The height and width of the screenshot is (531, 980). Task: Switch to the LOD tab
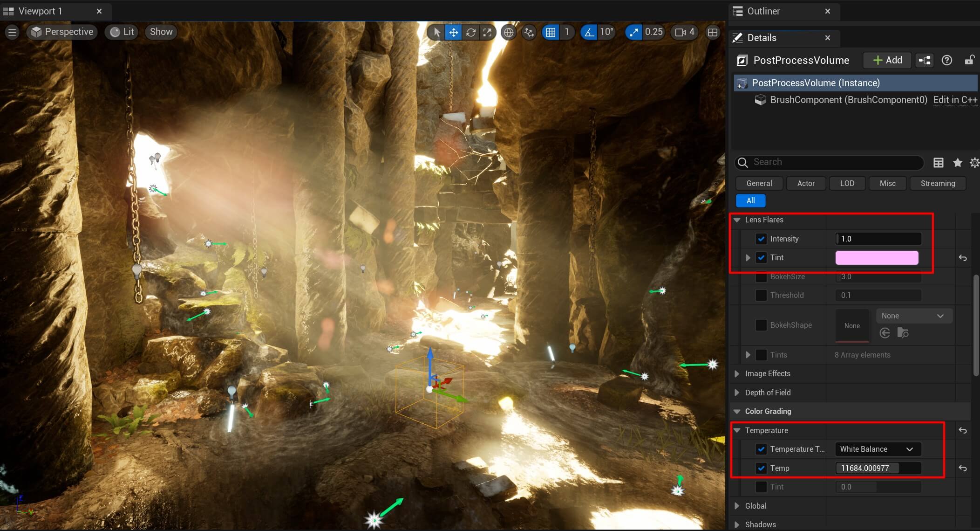pos(848,183)
